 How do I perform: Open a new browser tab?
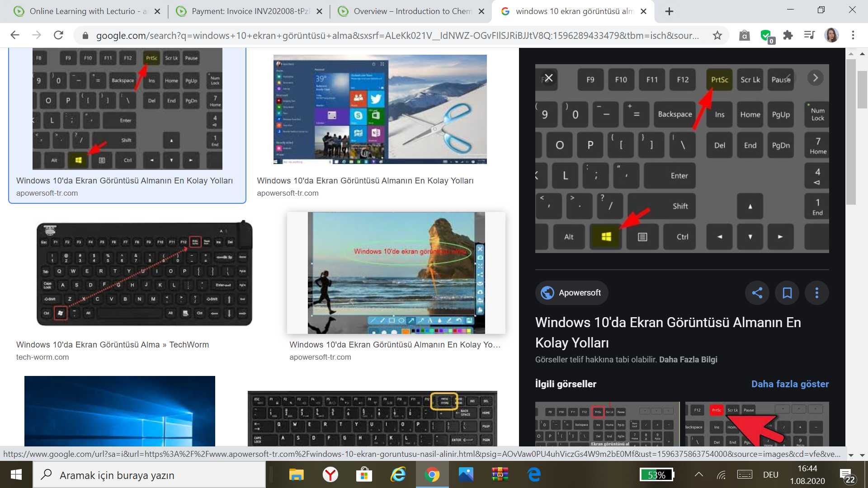pos(670,11)
